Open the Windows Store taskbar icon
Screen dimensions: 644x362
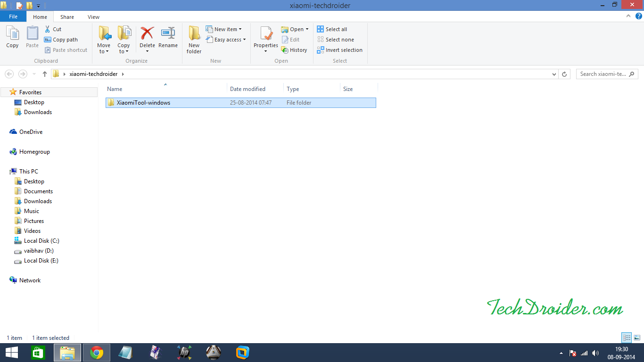point(38,353)
